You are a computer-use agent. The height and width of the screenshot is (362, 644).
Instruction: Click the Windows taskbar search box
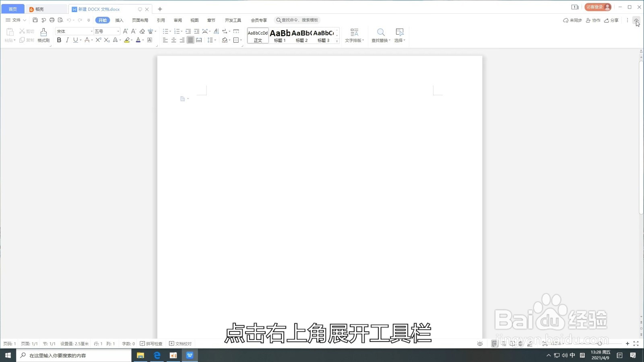click(74, 355)
